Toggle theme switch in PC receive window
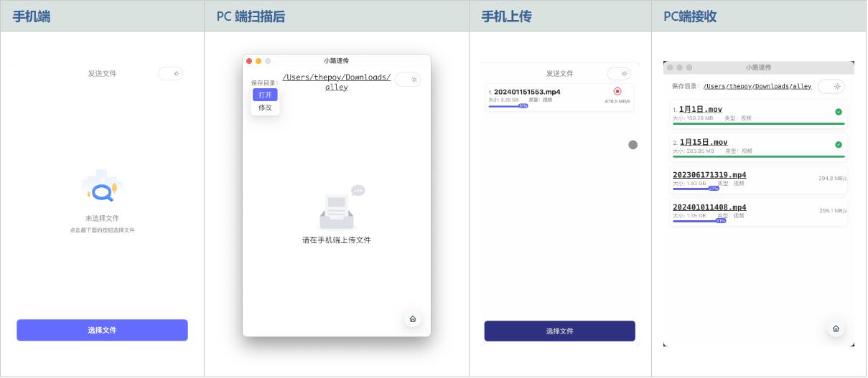This screenshot has width=868, height=378. [831, 86]
